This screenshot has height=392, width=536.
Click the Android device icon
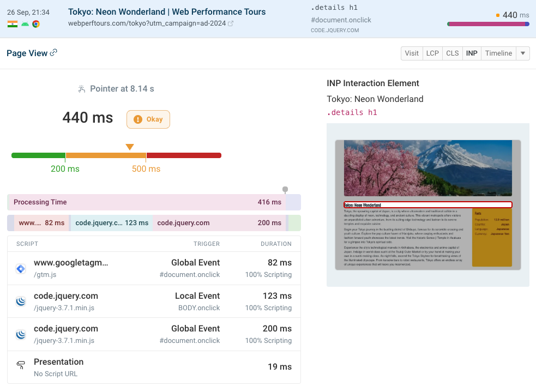pyautogui.click(x=25, y=24)
